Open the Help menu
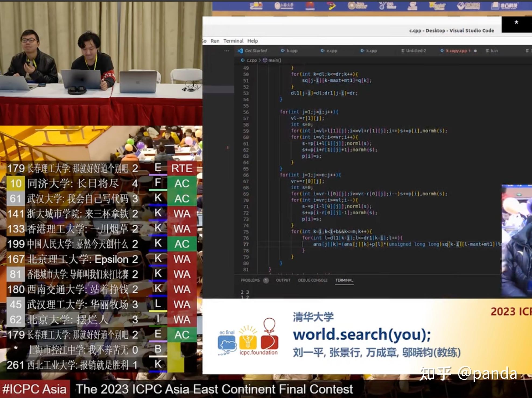 (253, 41)
